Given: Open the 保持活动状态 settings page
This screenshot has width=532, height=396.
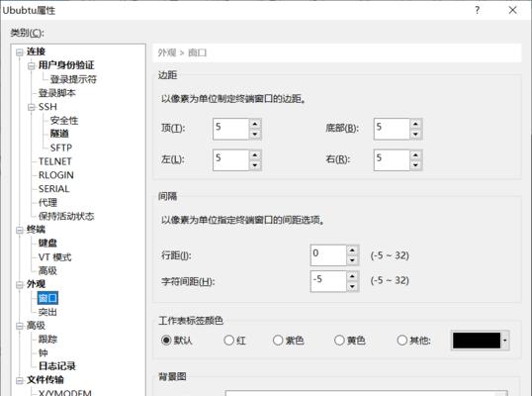Looking at the screenshot, I should 66,216.
